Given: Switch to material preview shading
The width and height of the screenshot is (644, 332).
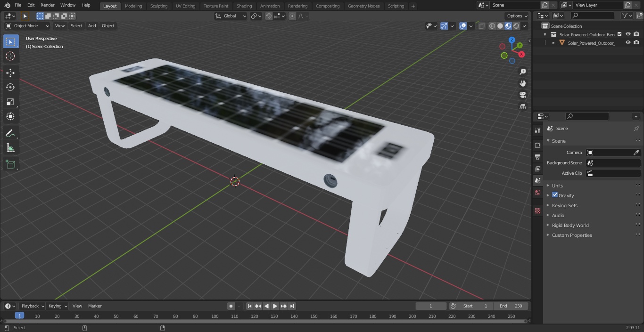Looking at the screenshot, I should tap(508, 26).
